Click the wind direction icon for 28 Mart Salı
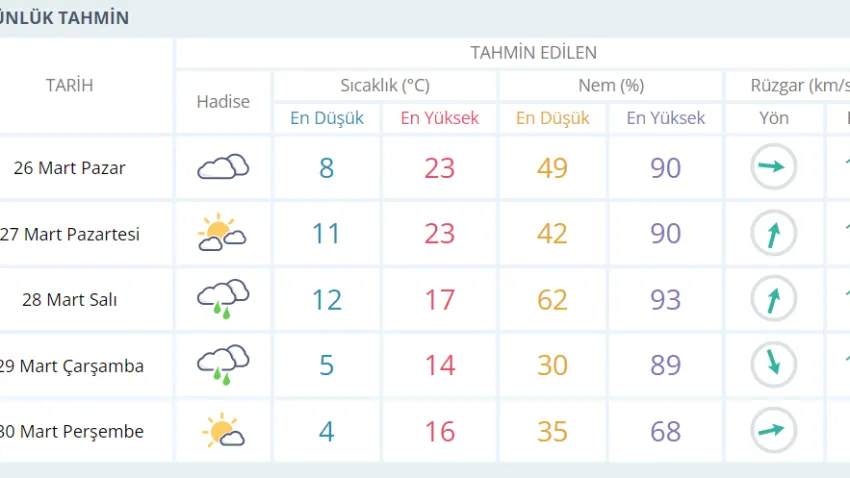 773,299
